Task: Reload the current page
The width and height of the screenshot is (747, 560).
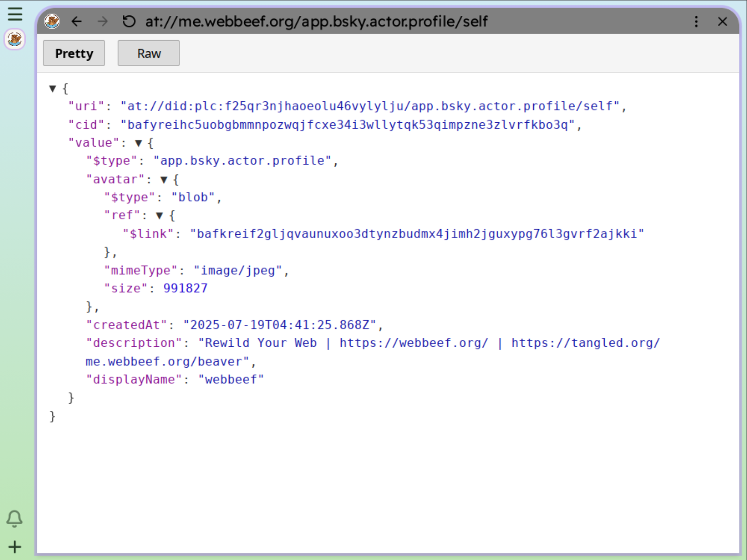Action: (129, 21)
